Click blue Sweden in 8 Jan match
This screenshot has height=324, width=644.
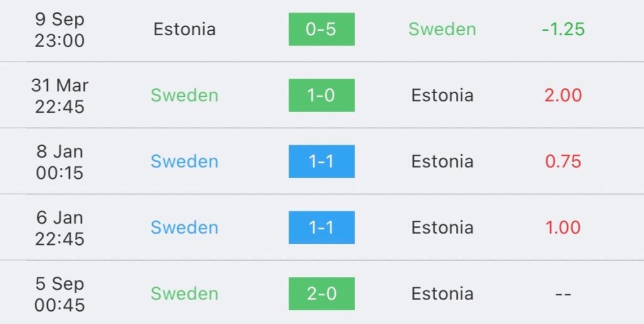pyautogui.click(x=184, y=162)
